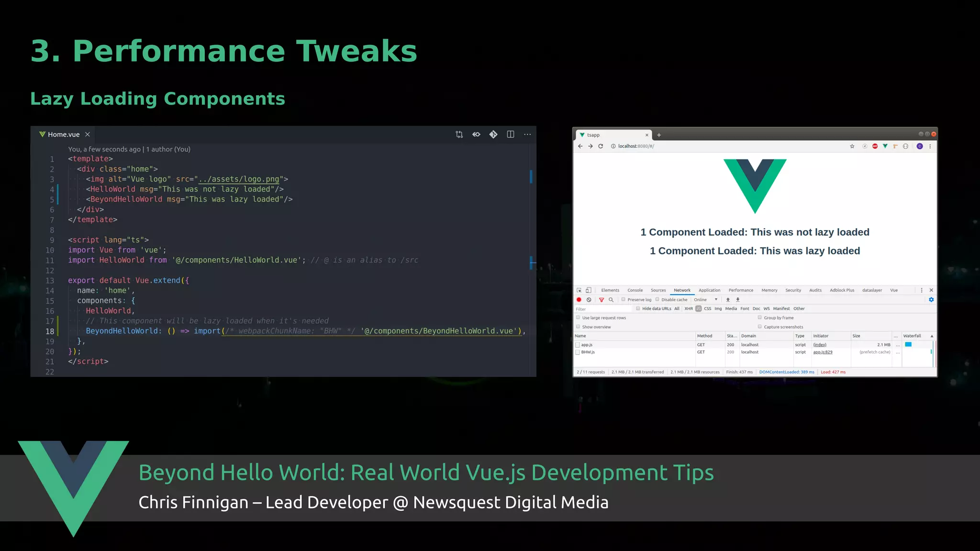Switch to the Console tab
The height and width of the screenshot is (551, 980).
(635, 290)
